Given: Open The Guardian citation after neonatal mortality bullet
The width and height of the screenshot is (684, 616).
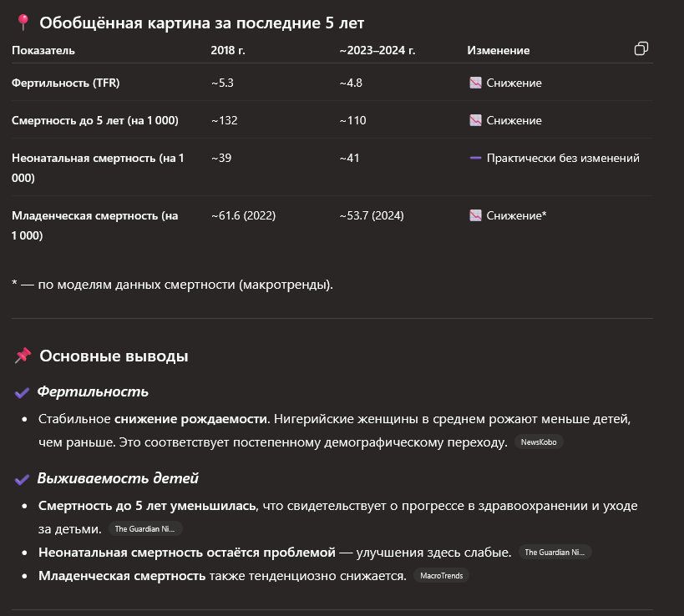Looking at the screenshot, I should tap(555, 553).
